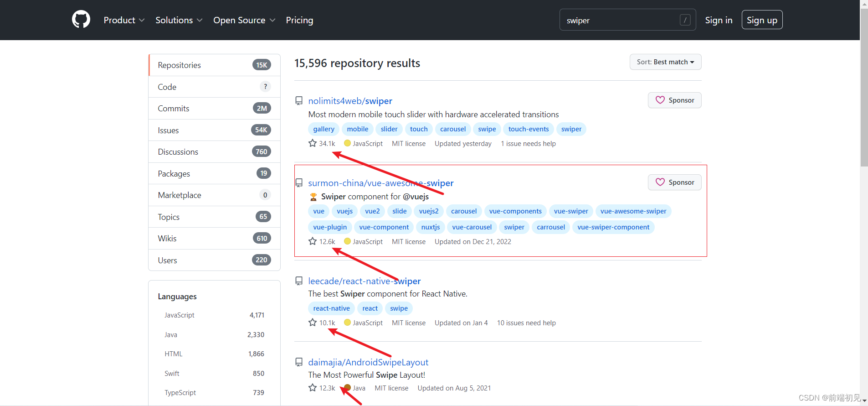Click repo icon beside daimajia/AndroidSwipeLayout
Screen dimensions: 868x406
click(x=299, y=362)
